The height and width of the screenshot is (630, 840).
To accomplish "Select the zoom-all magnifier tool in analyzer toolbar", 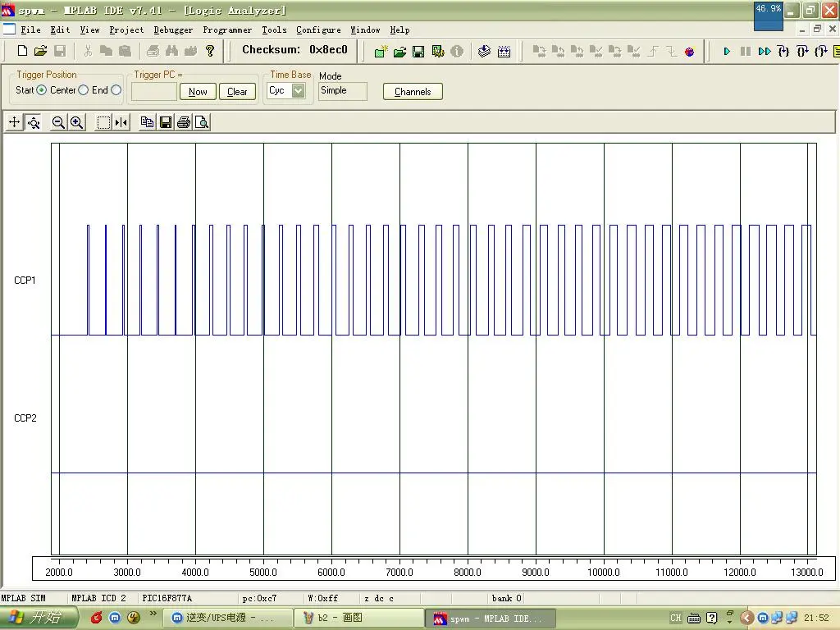I will click(x=33, y=122).
